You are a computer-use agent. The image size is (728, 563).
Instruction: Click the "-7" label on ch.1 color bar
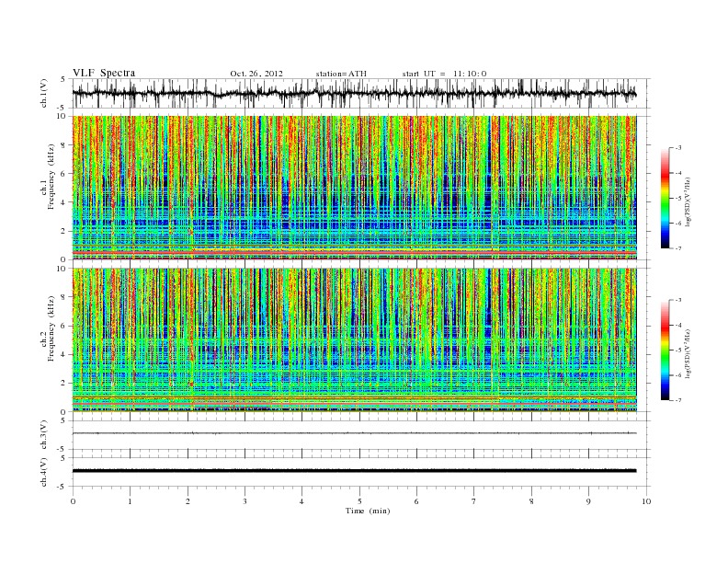[677, 248]
